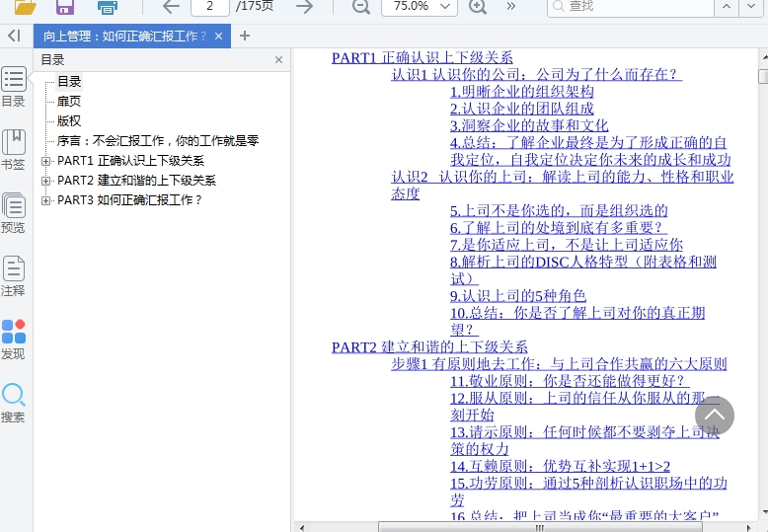This screenshot has width=768, height=532.
Task: Collapse the sidebar with the left-arrow icon
Action: (15, 36)
